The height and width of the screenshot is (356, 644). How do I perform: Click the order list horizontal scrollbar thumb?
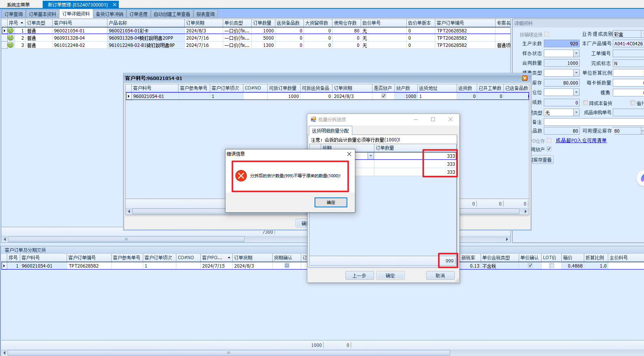[126, 239]
